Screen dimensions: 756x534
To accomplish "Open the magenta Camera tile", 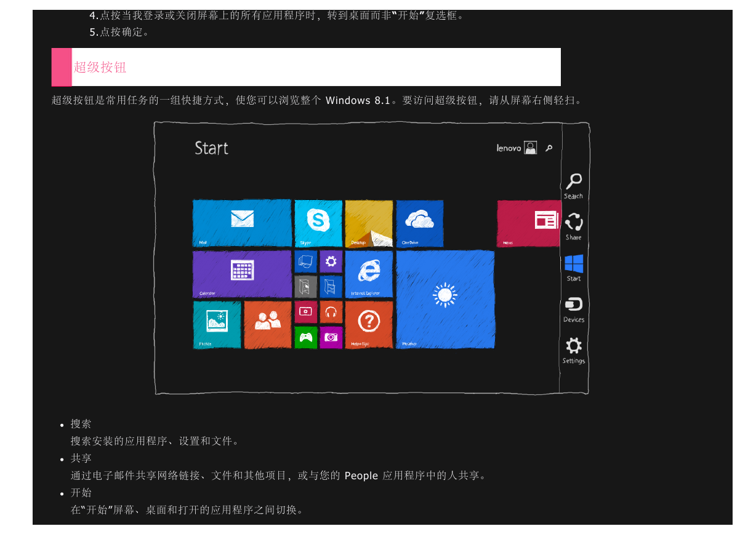I will tap(331, 337).
